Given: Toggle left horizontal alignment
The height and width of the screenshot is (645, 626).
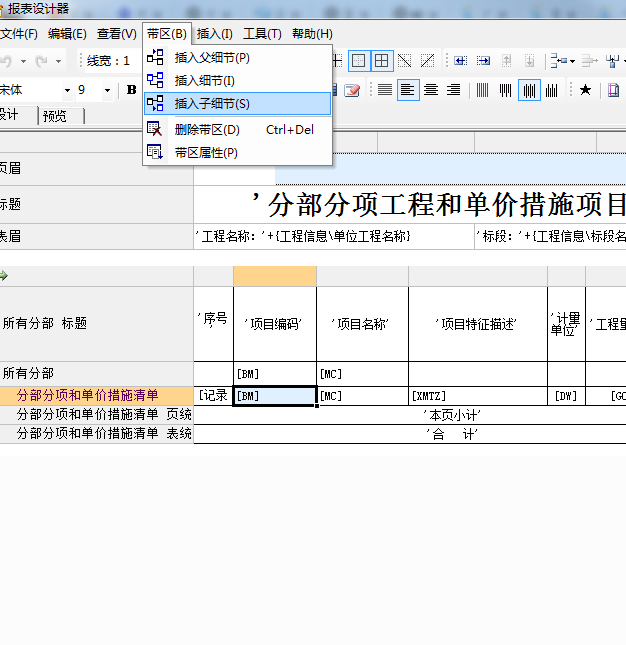Looking at the screenshot, I should coord(408,90).
